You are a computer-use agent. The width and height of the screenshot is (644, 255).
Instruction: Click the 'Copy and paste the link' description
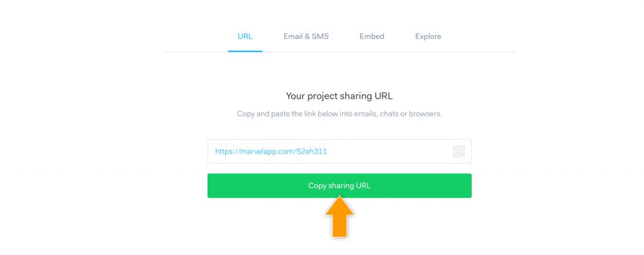pos(339,114)
